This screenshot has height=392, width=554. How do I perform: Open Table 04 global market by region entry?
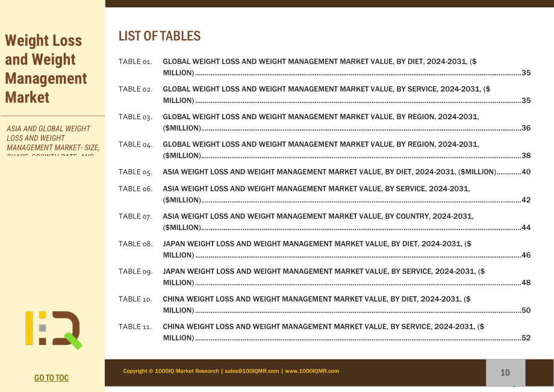(x=325, y=150)
